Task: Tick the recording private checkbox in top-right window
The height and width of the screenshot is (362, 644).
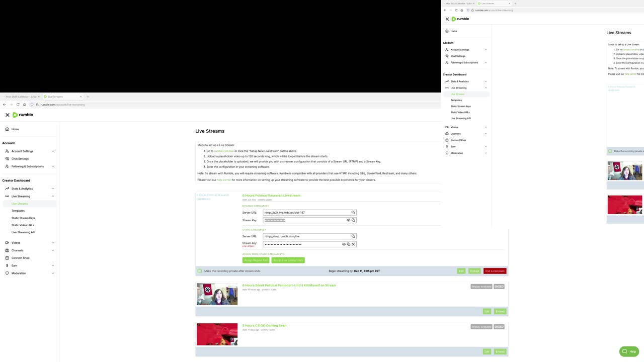Action: click(610, 151)
